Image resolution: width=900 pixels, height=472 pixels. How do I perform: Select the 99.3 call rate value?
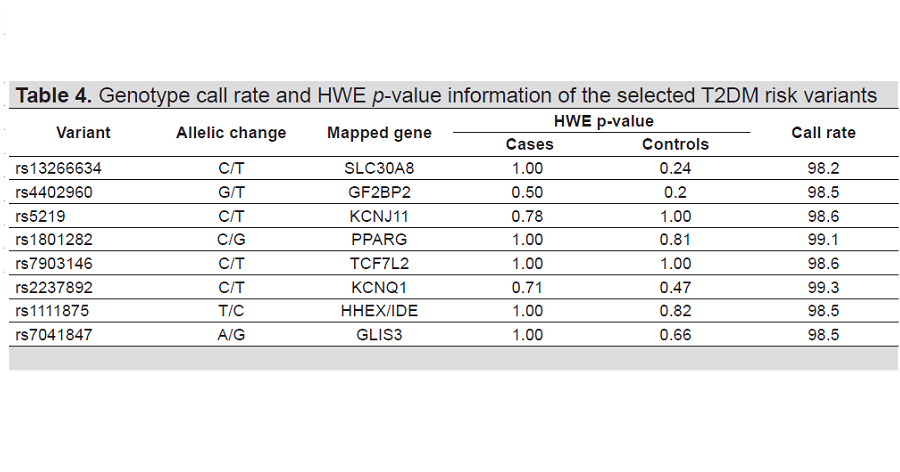point(823,288)
